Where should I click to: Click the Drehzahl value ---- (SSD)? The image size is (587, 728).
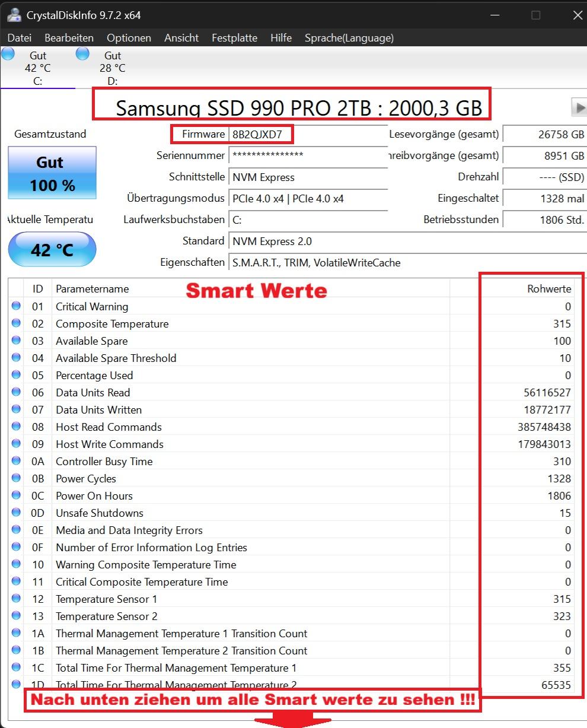coord(545,177)
